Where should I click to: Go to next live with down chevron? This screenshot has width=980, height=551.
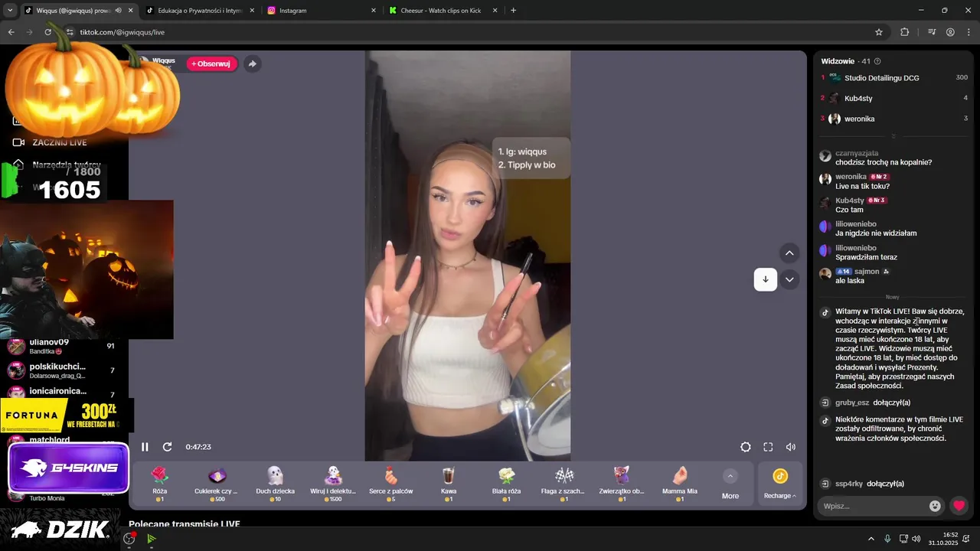[789, 279]
